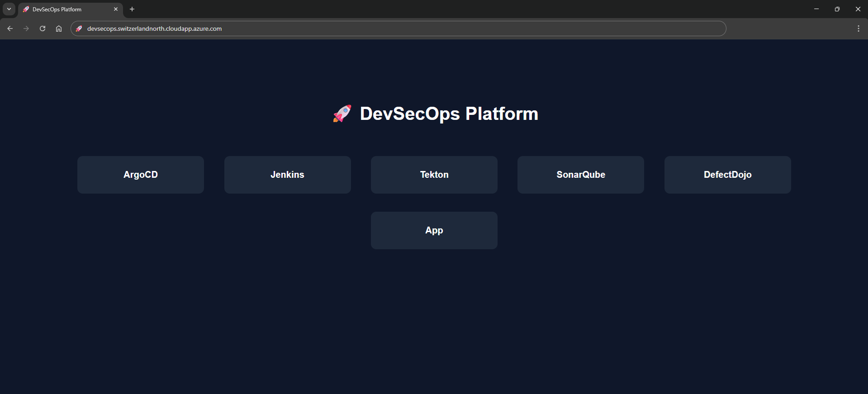Open the Jenkins tile
This screenshot has height=394, width=868.
pyautogui.click(x=288, y=175)
